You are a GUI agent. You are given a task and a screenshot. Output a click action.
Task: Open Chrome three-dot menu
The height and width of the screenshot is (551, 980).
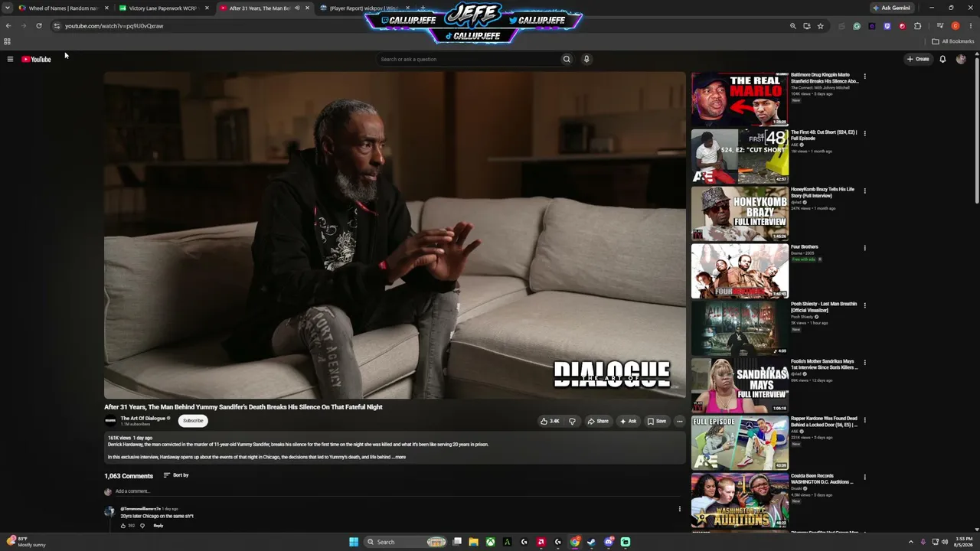tap(971, 26)
